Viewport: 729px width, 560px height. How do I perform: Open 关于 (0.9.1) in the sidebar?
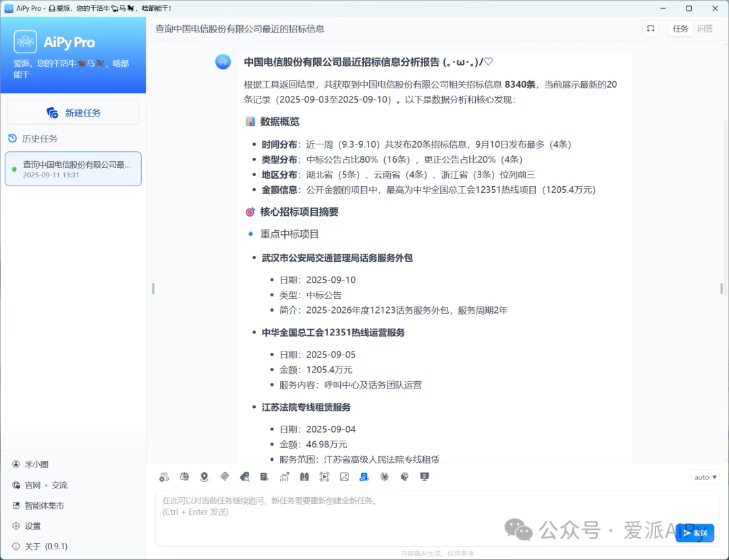click(x=40, y=547)
